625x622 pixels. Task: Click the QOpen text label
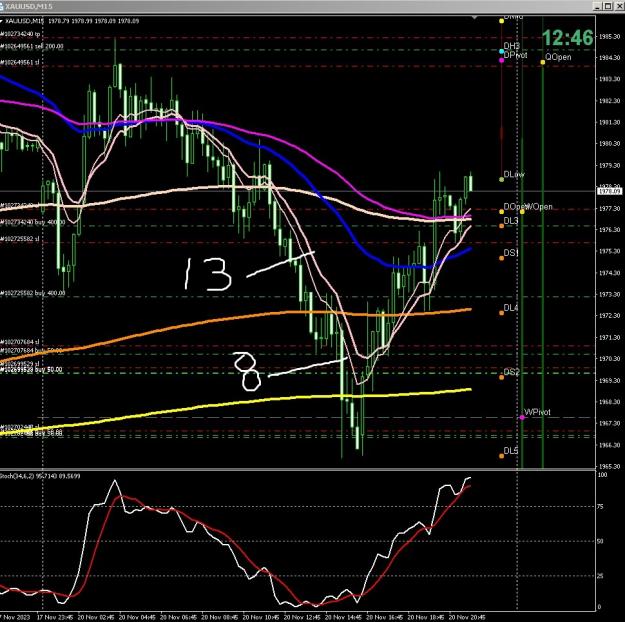[x=558, y=57]
